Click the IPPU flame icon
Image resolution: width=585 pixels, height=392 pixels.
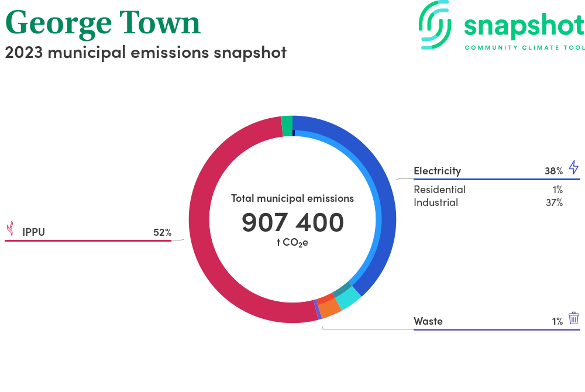coord(10,229)
